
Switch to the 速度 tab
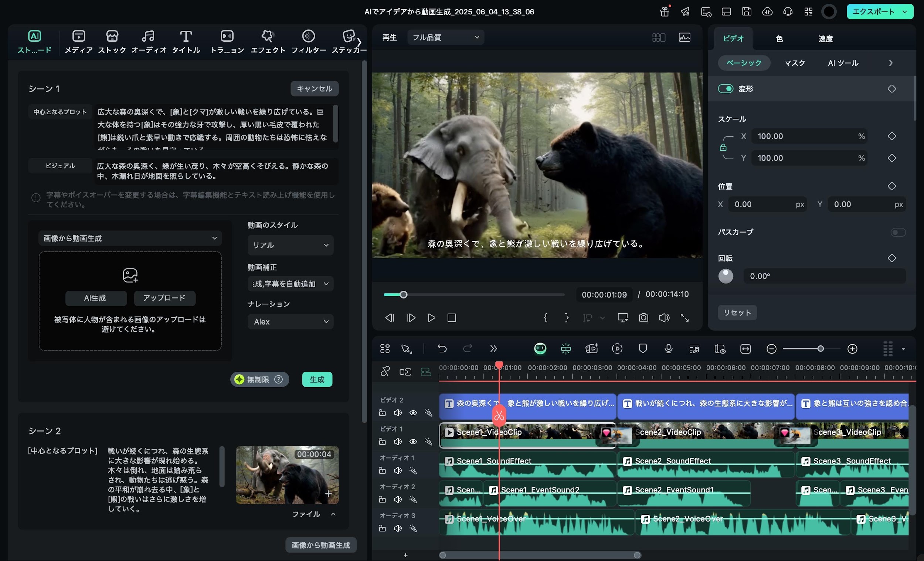coord(825,39)
